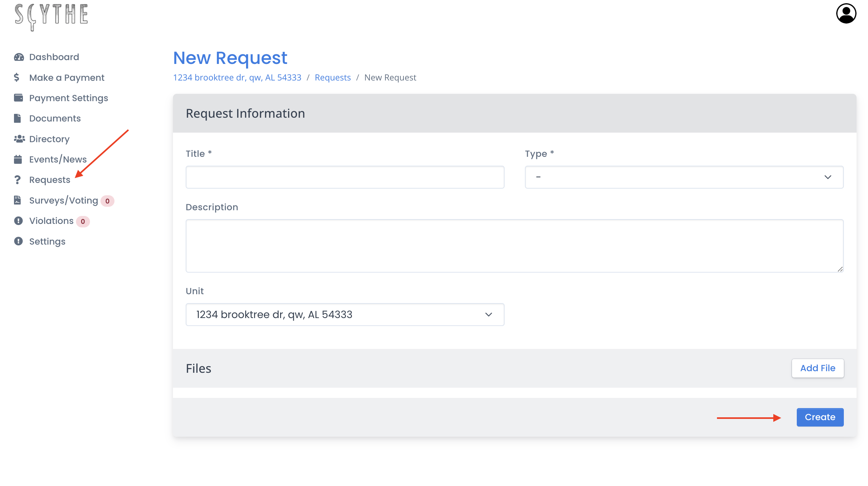This screenshot has width=868, height=486.
Task: Click the dollar sign payment icon
Action: (17, 78)
